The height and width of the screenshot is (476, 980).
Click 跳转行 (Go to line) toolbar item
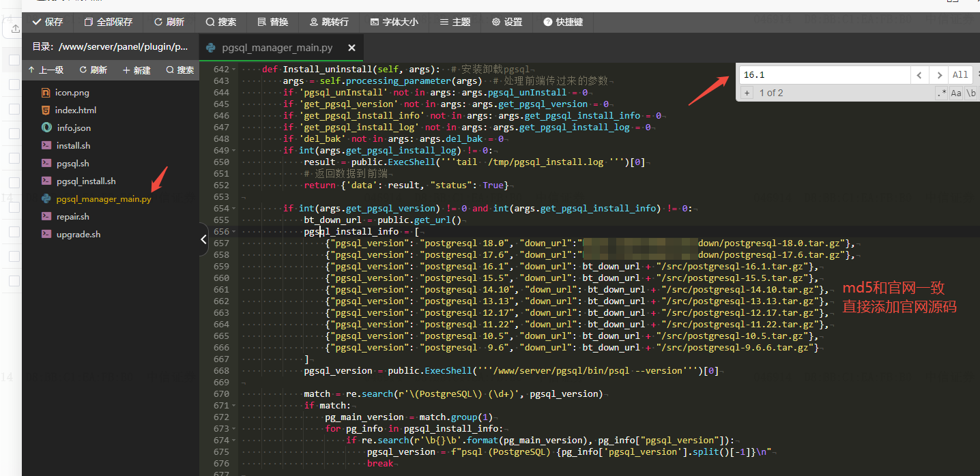(328, 22)
